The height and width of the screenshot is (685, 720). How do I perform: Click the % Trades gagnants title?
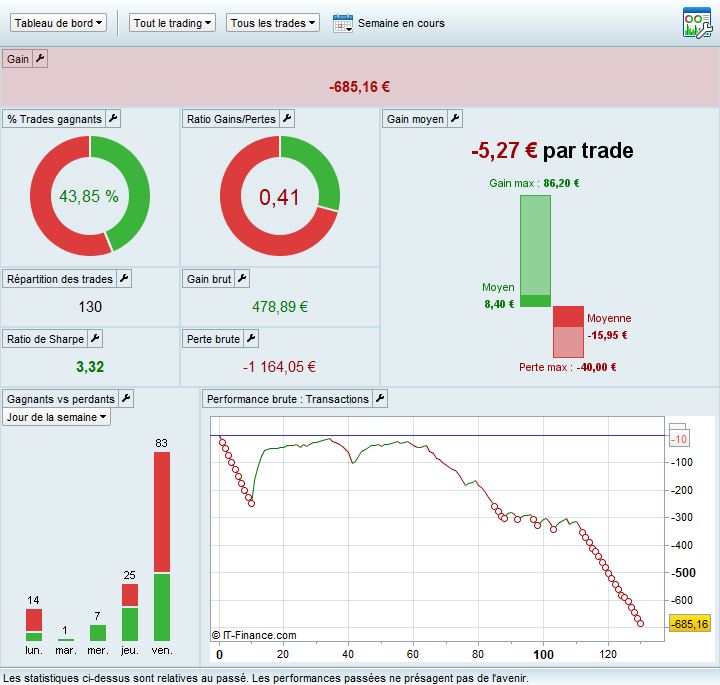54,119
